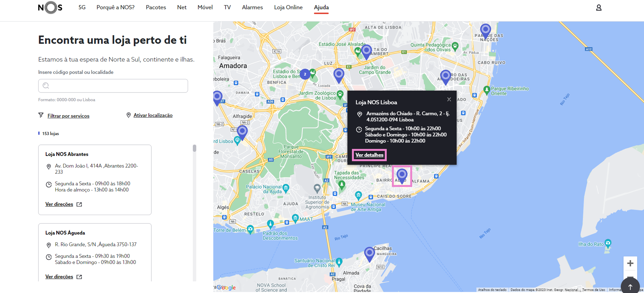Click the Parque Ribeirinho Oriente marker
This screenshot has width=644, height=293.
[x=487, y=90]
